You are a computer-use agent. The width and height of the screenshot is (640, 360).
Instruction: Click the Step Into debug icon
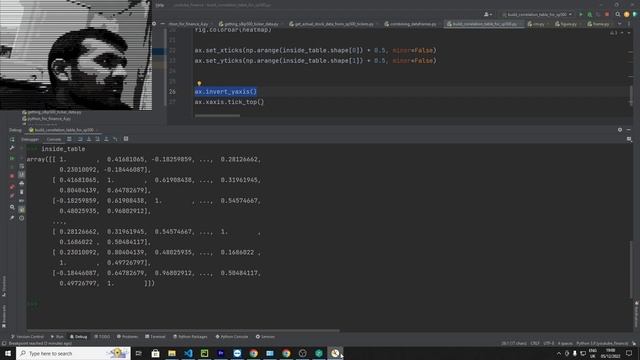point(89,139)
